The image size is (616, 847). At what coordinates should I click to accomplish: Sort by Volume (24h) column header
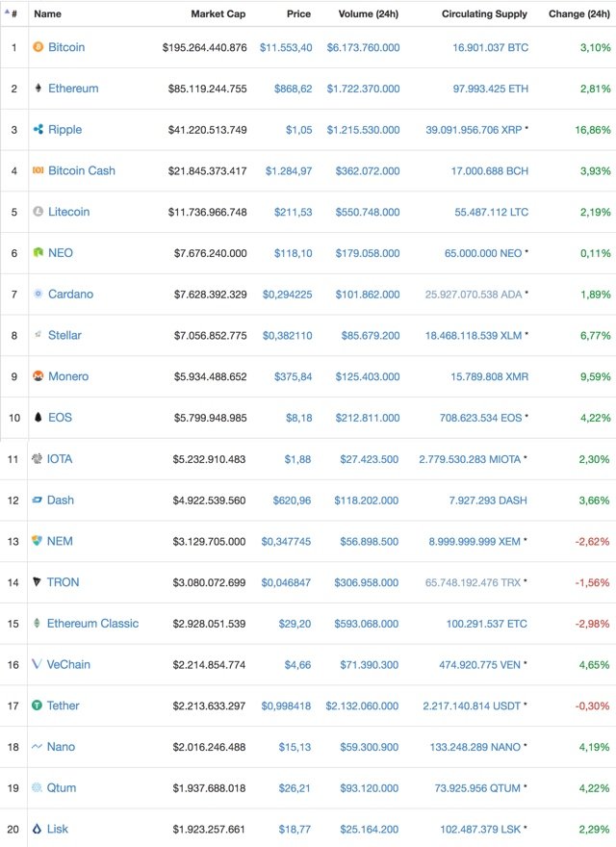tap(368, 13)
